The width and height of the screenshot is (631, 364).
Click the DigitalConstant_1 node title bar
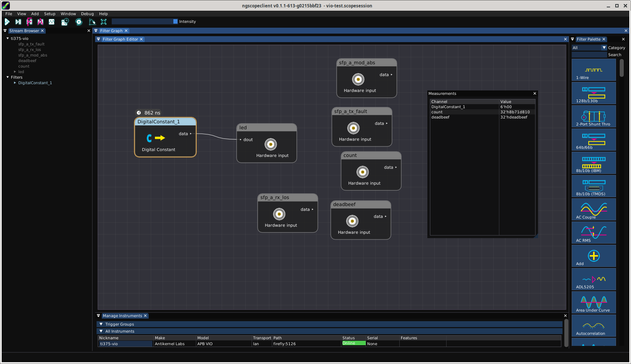tap(165, 121)
